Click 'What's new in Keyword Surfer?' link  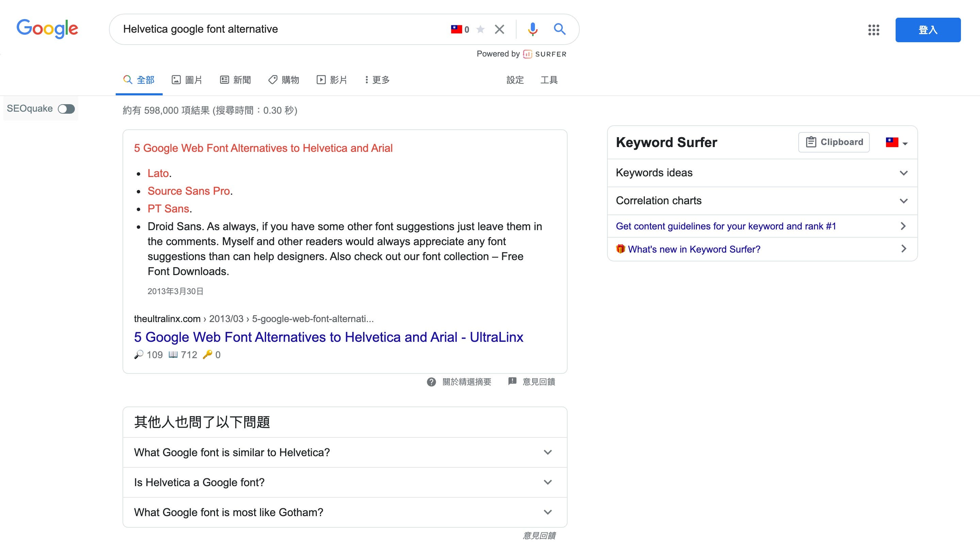(694, 249)
